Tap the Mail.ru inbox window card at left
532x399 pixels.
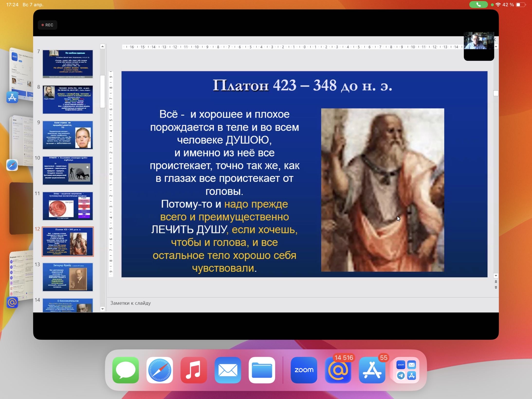point(21,276)
